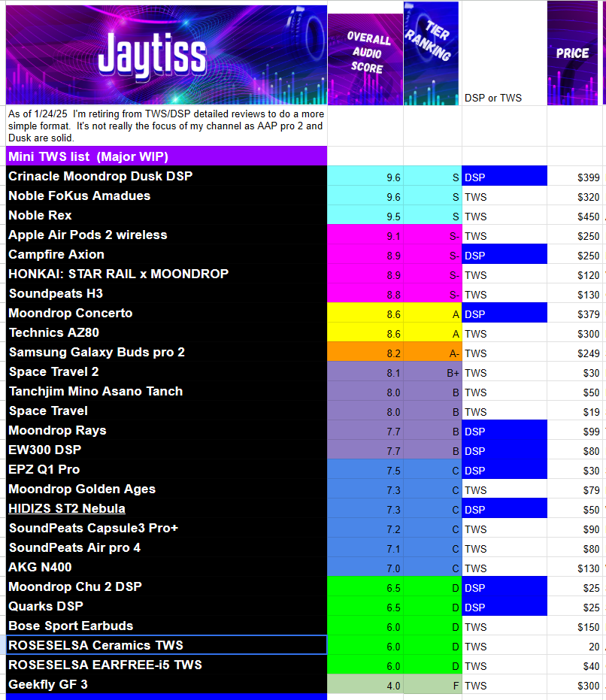Click the B+ tier for Space Travel 2

tap(433, 372)
